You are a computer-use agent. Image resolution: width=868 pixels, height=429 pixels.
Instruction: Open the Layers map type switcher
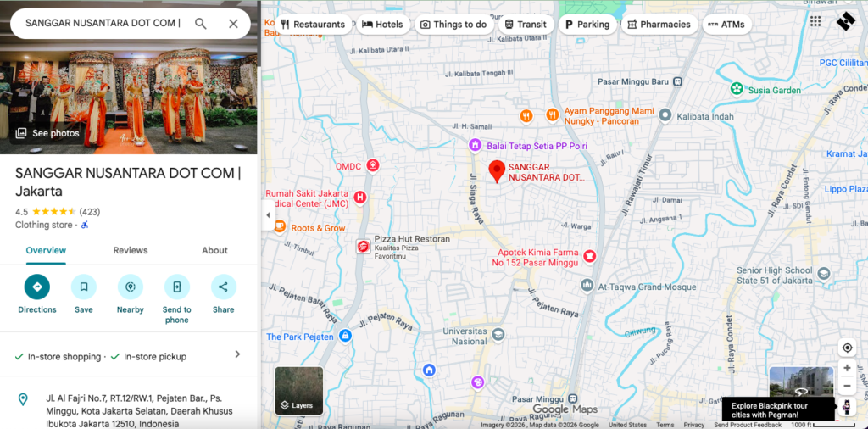pos(298,391)
